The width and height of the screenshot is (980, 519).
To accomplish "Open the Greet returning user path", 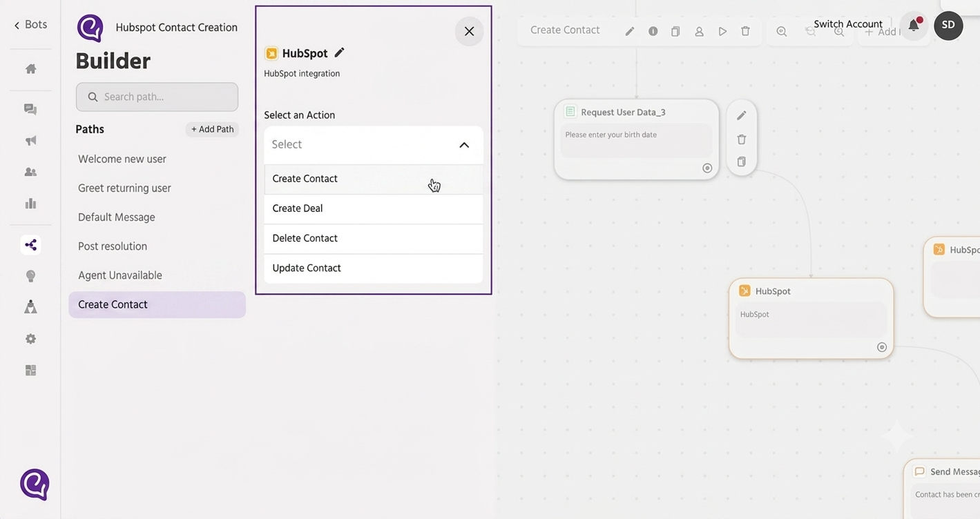I will [124, 188].
